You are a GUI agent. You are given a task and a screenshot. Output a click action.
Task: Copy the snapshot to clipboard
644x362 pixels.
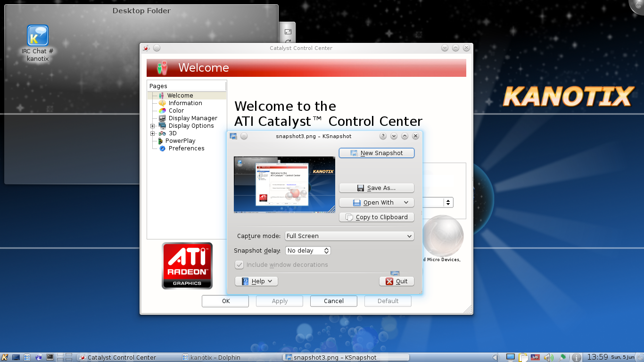tap(377, 217)
